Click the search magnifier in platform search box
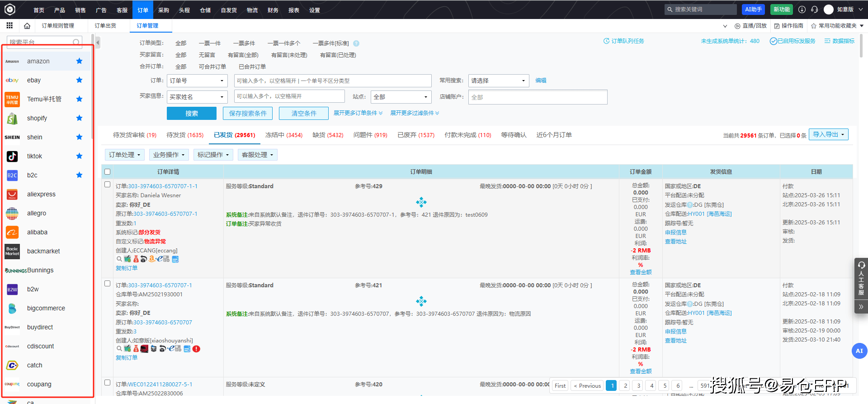868x404 pixels. (x=76, y=42)
